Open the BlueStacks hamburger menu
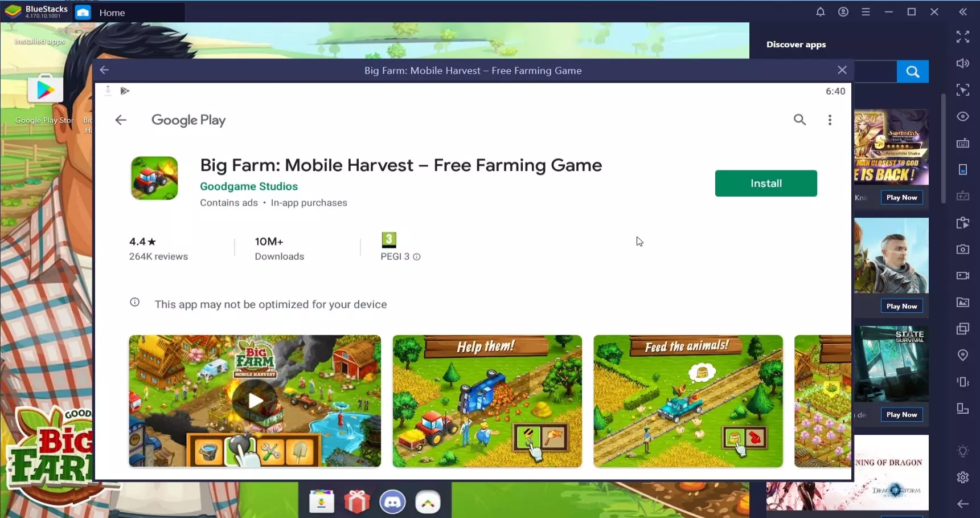 [866, 12]
